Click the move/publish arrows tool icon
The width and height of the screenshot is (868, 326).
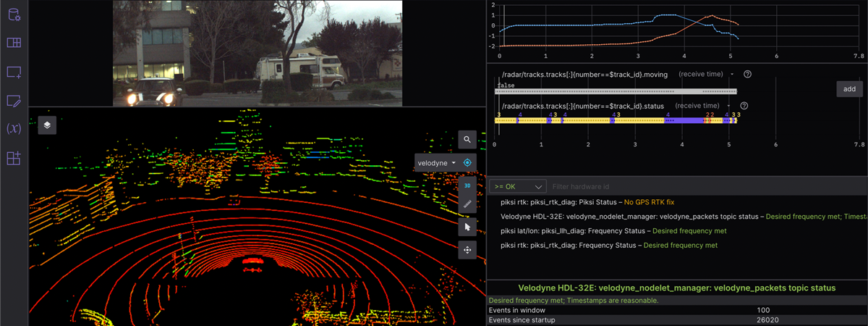(x=467, y=250)
